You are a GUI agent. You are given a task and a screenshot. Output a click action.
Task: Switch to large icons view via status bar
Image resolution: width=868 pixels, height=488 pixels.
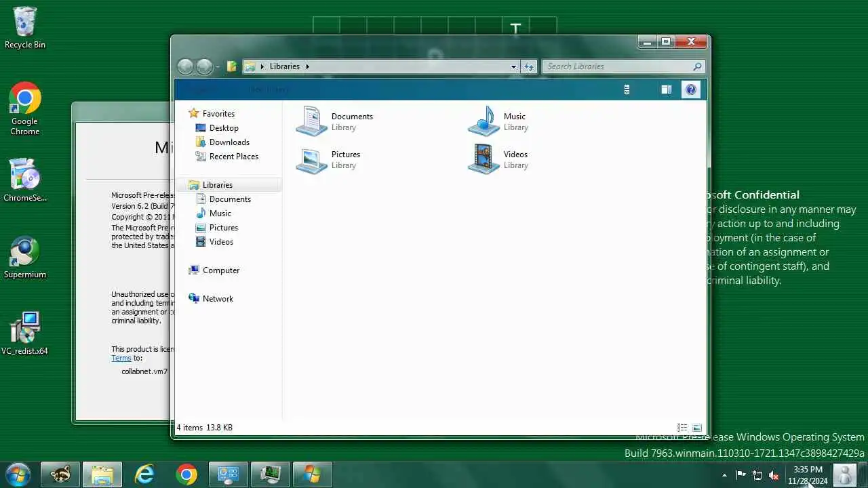(696, 428)
